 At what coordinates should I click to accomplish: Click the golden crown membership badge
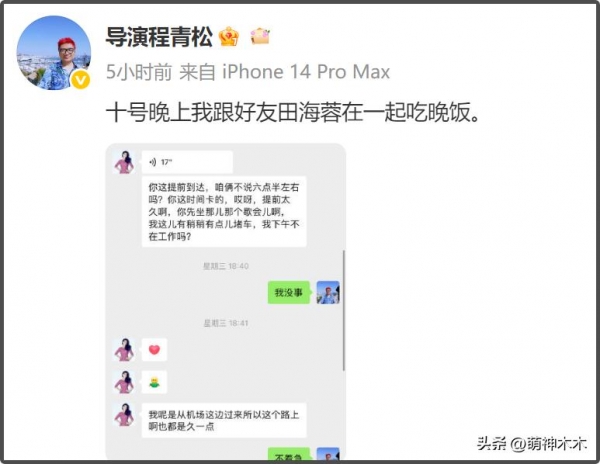pos(229,37)
